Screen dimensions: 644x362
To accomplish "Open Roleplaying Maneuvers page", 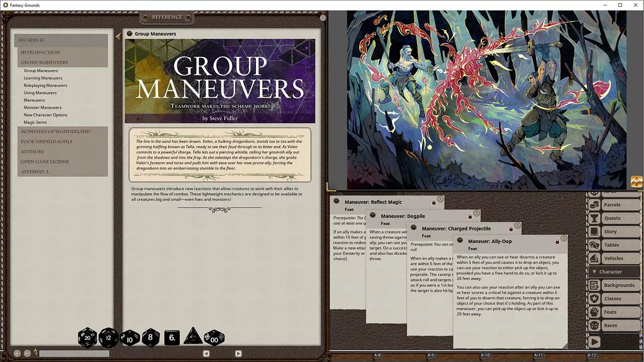I will pos(45,85).
